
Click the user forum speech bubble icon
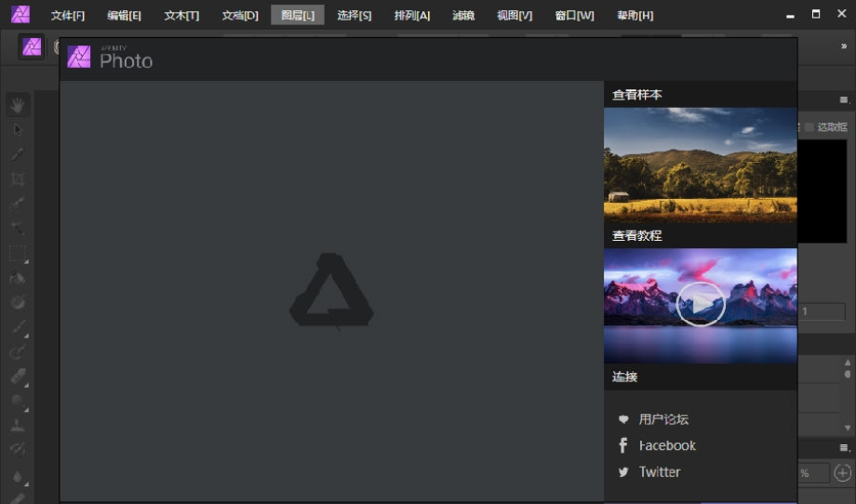622,418
